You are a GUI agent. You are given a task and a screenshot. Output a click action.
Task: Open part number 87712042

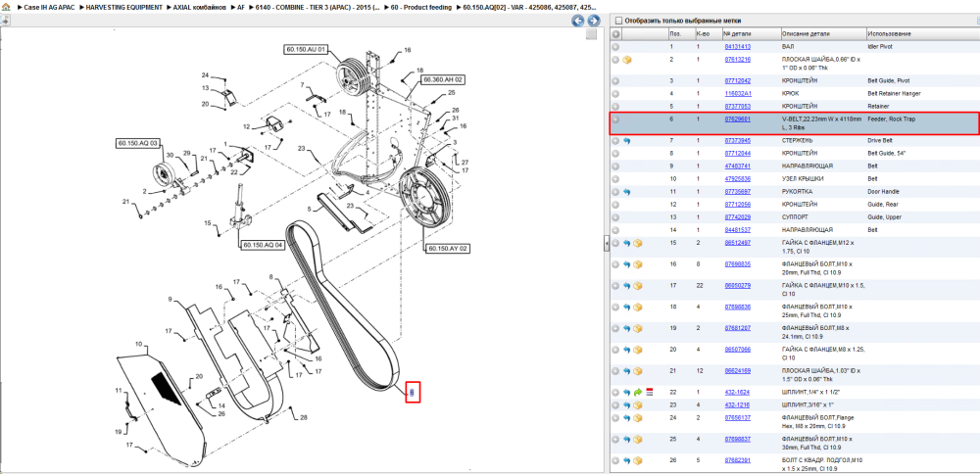(x=738, y=80)
